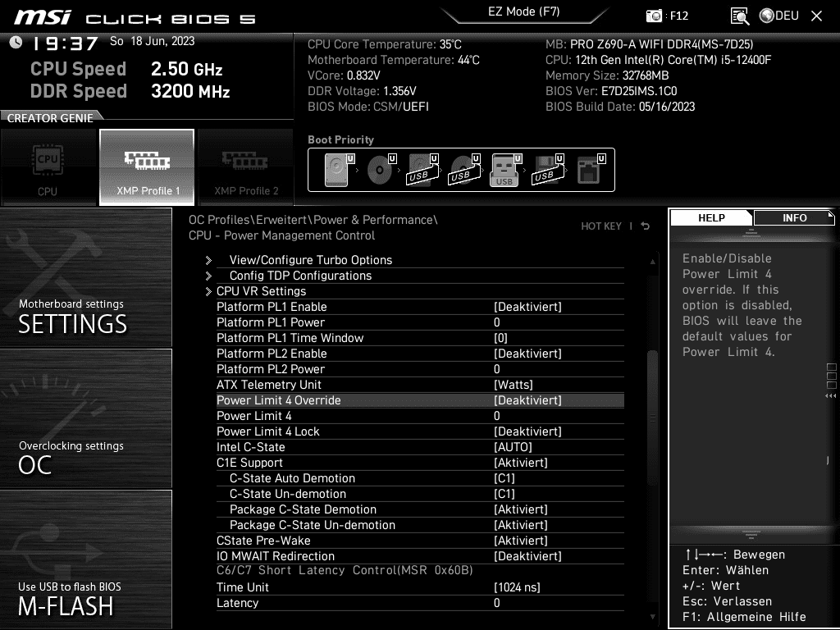
Task: Close the BIOS with the X button
Action: pyautogui.click(x=816, y=16)
